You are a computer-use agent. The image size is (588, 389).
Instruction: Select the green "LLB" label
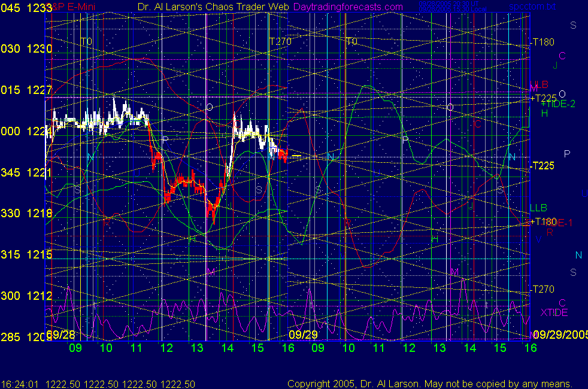[x=538, y=208]
